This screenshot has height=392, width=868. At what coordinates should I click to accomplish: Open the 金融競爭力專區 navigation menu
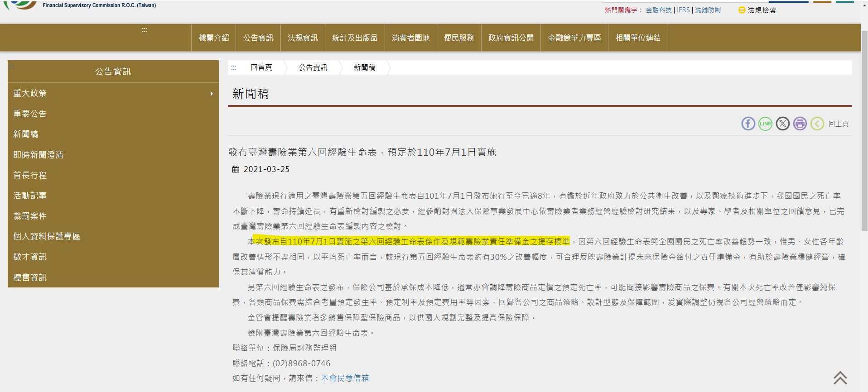click(x=574, y=38)
